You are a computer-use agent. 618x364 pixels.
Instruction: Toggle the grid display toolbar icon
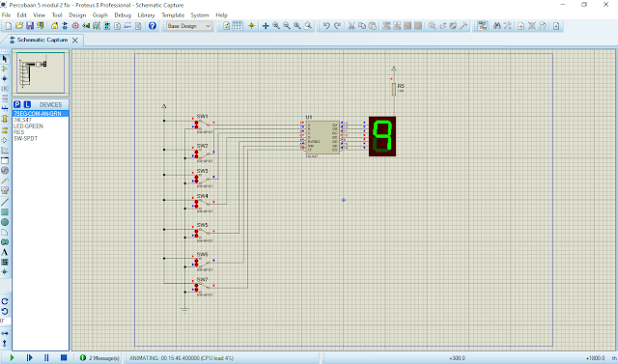coord(238,26)
